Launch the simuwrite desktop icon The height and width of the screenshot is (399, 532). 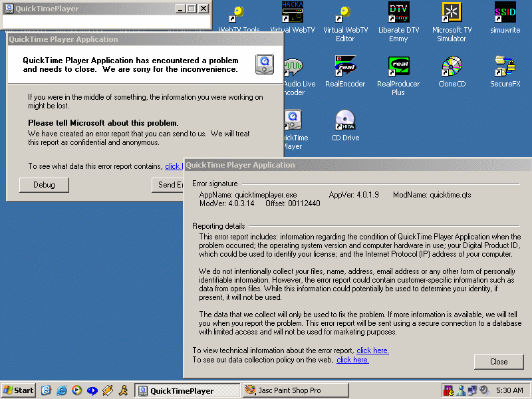(505, 13)
